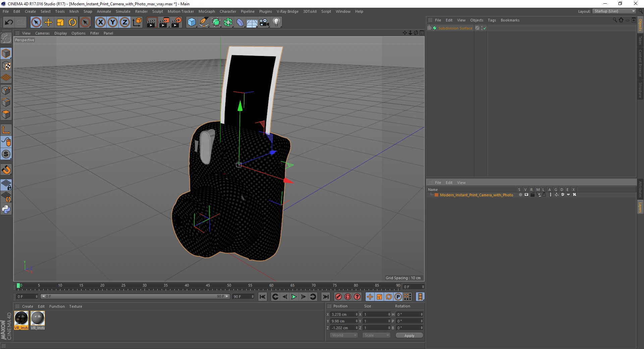Click the Undo arrow icon
This screenshot has height=349, width=644.
[x=9, y=22]
